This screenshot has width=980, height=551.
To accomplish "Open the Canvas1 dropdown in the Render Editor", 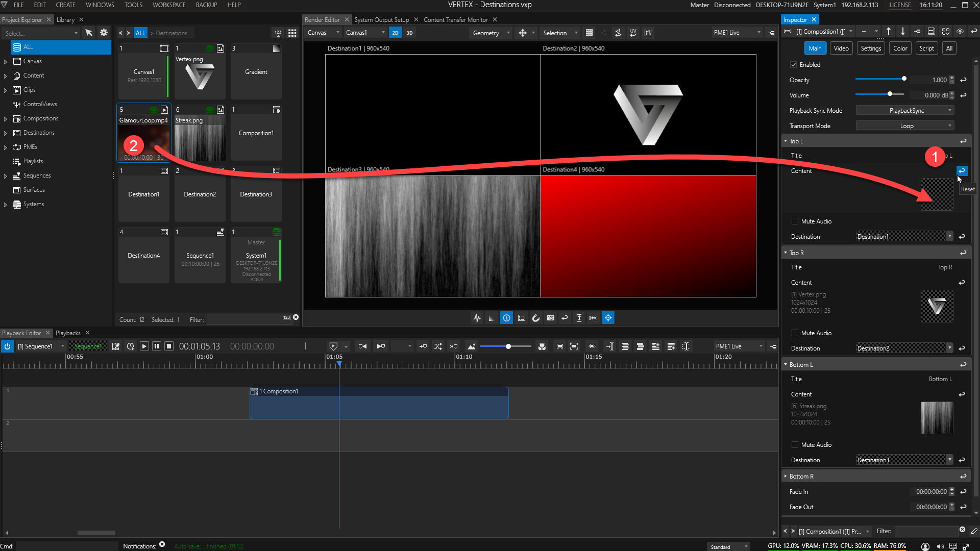I will click(365, 32).
